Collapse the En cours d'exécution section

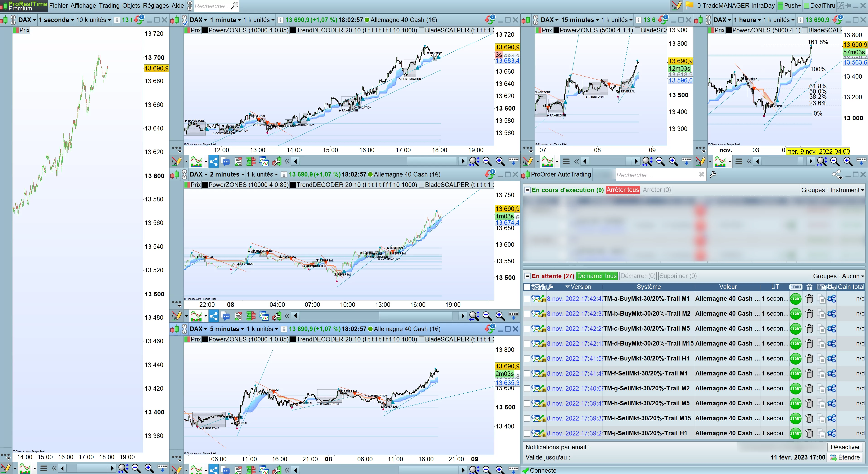pos(527,190)
